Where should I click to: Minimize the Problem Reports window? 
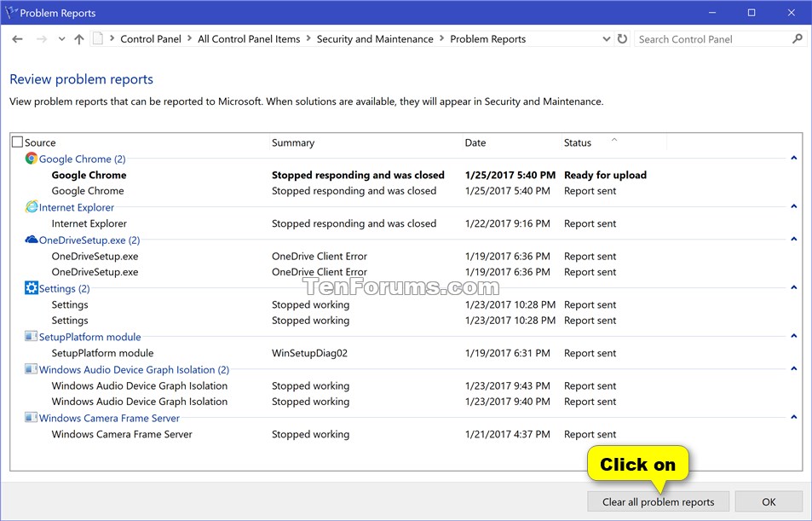(x=712, y=13)
